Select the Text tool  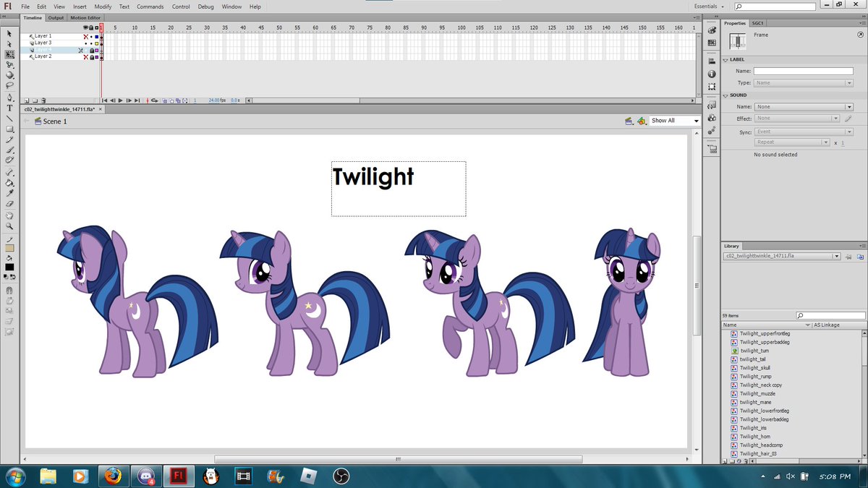click(x=9, y=108)
